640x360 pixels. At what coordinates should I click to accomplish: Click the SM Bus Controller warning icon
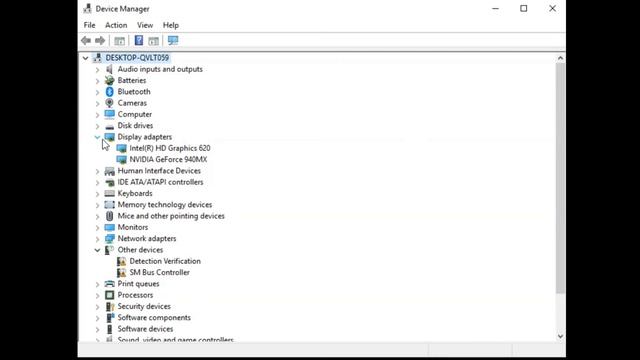[x=121, y=273]
